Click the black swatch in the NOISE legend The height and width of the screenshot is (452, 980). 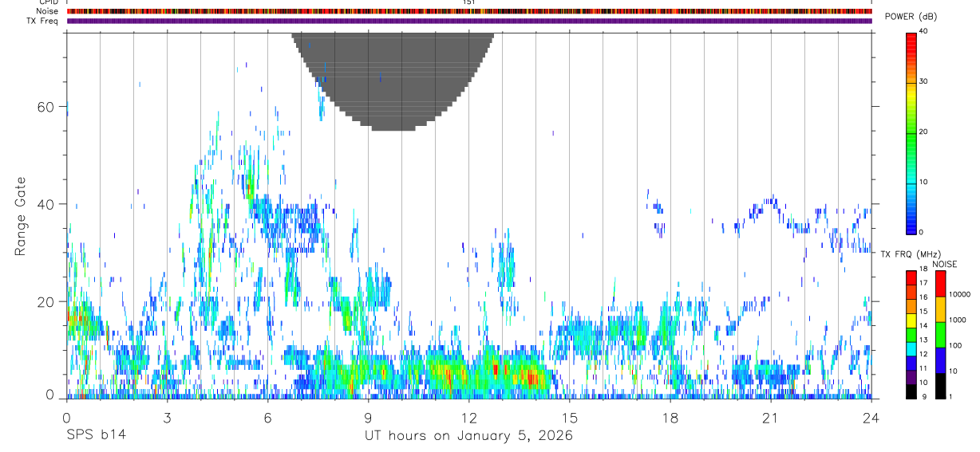[x=940, y=386]
